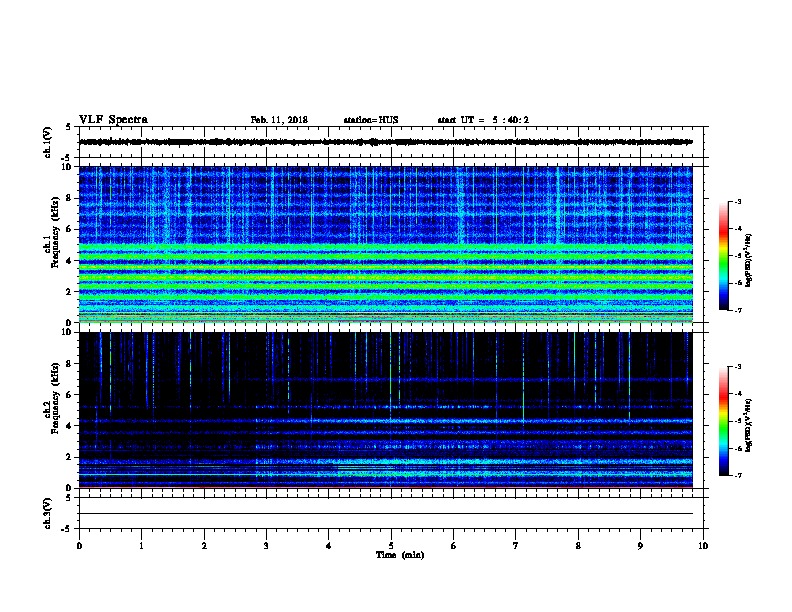Click time axis tick label "4"
This screenshot has width=792, height=612.
pos(328,546)
